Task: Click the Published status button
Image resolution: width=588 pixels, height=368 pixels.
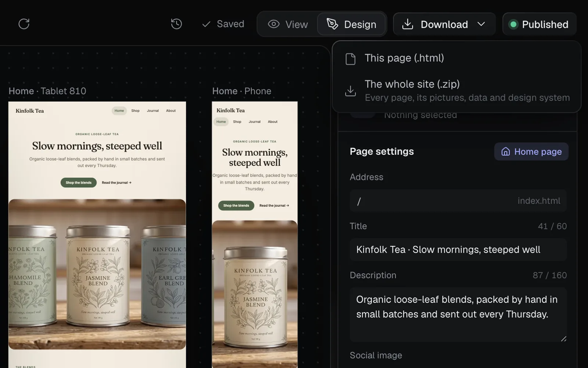Action: pyautogui.click(x=539, y=24)
